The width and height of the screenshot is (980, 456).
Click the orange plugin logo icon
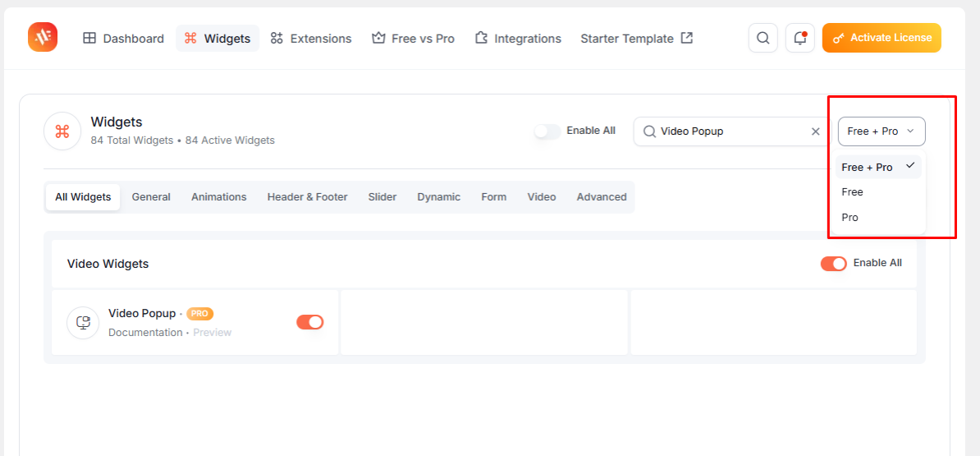43,38
